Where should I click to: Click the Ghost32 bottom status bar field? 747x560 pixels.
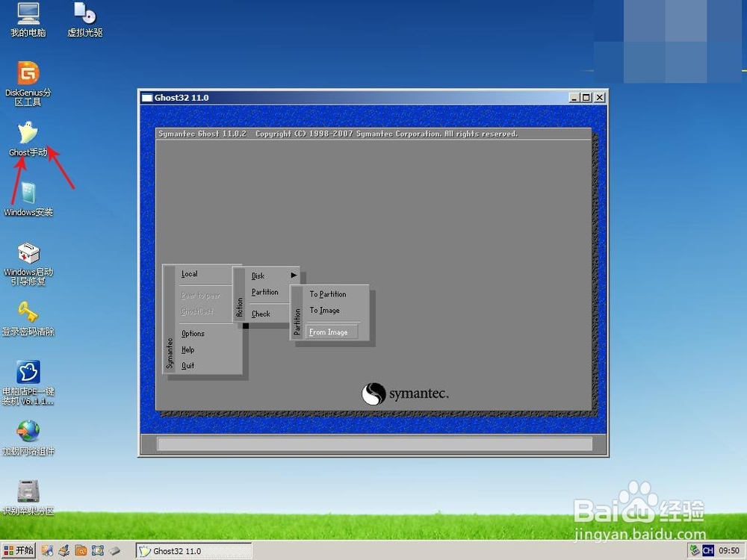click(x=374, y=444)
